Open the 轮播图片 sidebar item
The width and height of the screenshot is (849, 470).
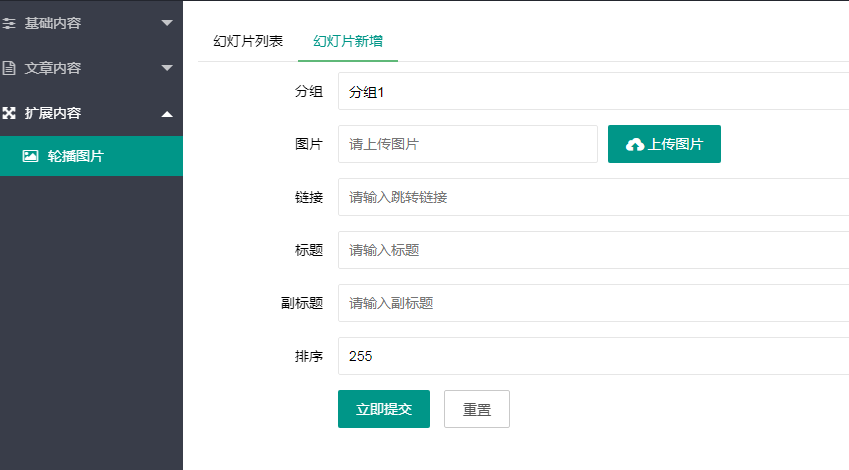tap(92, 156)
